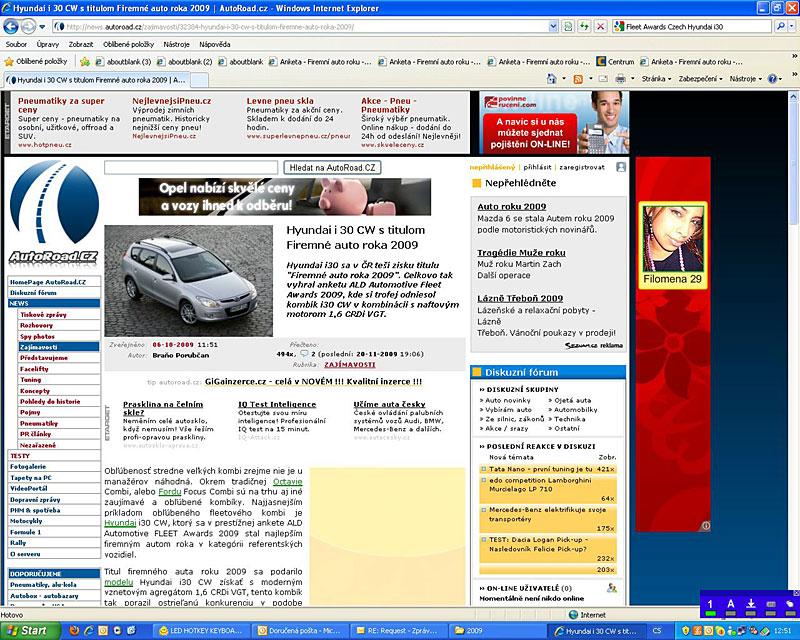This screenshot has height=640, width=800.
Task: Open the print options dropdown arrow
Action: point(633,79)
